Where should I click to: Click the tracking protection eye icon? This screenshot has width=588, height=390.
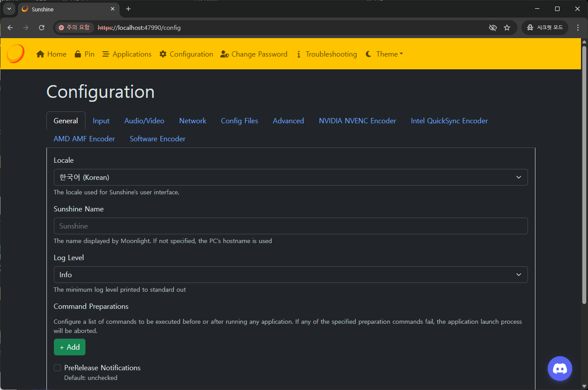[493, 28]
